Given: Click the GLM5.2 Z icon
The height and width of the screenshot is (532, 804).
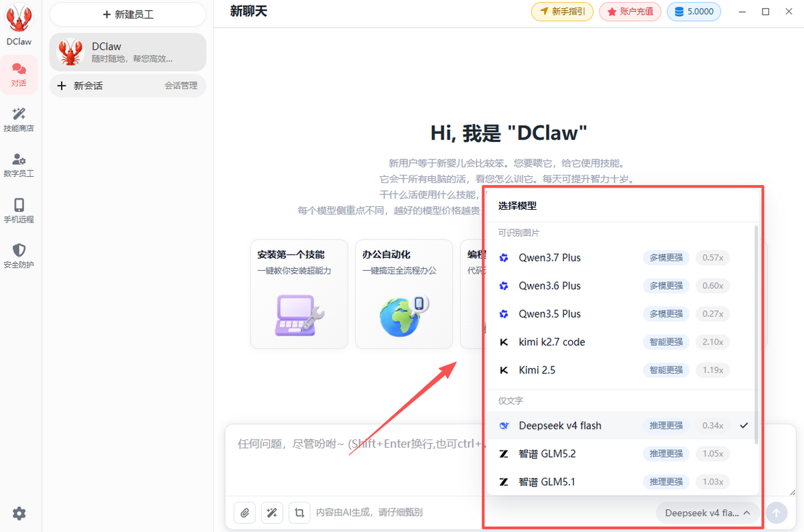Looking at the screenshot, I should click(x=504, y=454).
